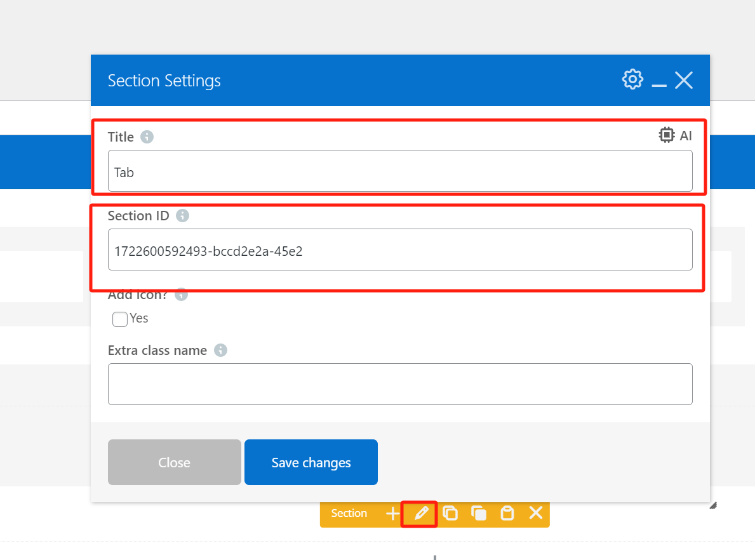The height and width of the screenshot is (560, 755).
Task: Select the Section ID input field
Action: pyautogui.click(x=400, y=250)
